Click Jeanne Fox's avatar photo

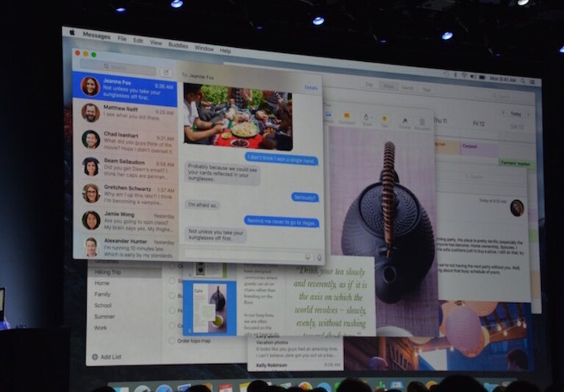90,86
